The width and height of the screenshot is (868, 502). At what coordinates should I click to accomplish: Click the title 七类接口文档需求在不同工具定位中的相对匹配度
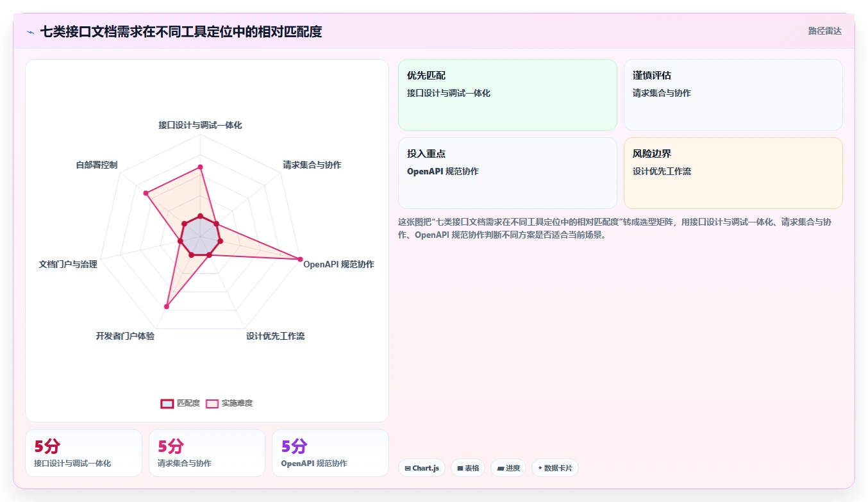(x=181, y=31)
